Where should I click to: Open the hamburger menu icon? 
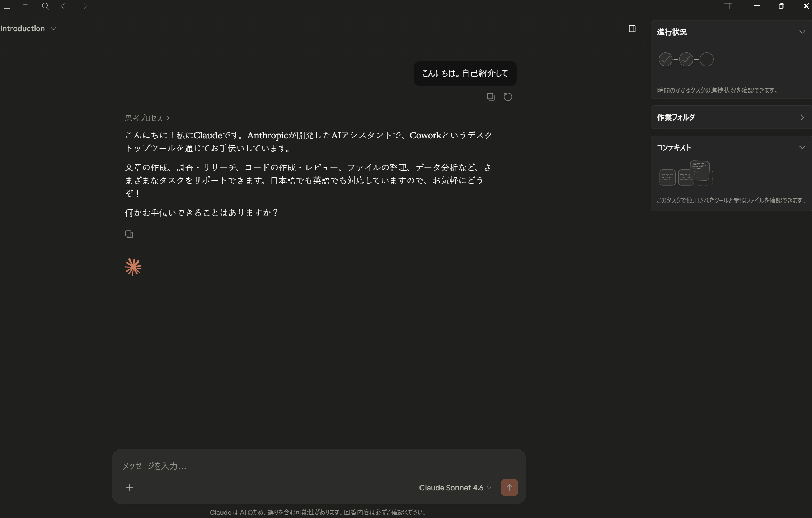coord(6,6)
